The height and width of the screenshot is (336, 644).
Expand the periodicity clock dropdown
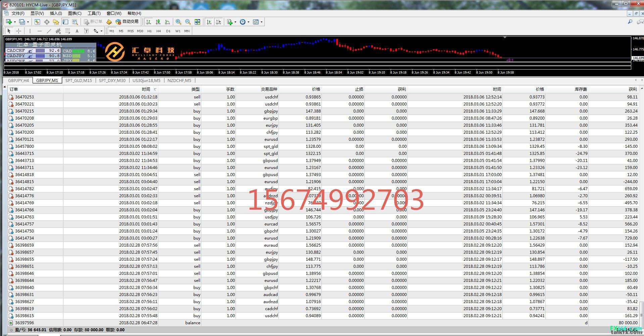(248, 22)
